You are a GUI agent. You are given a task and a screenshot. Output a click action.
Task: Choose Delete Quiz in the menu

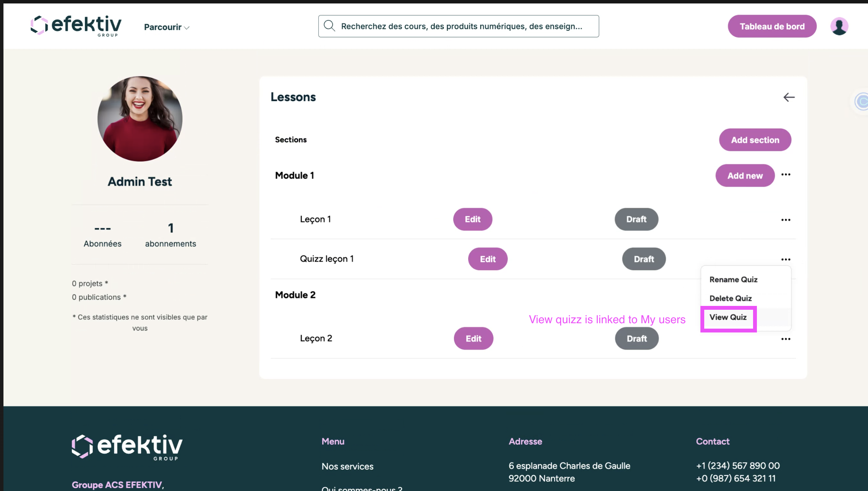click(730, 299)
